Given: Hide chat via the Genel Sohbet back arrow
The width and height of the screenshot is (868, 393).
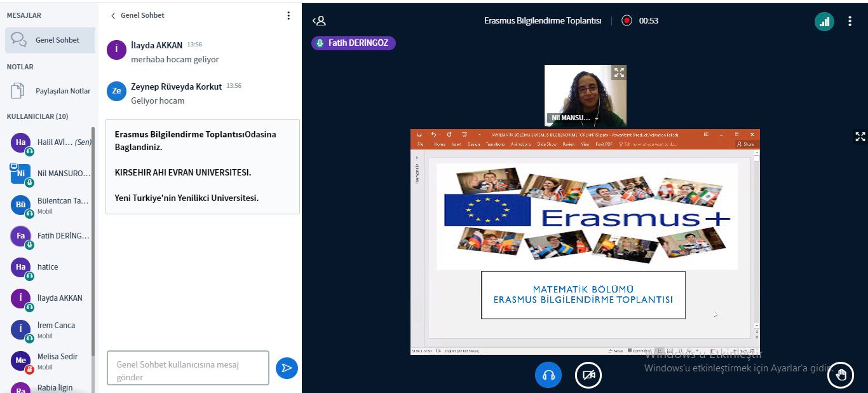Looking at the screenshot, I should pyautogui.click(x=114, y=15).
